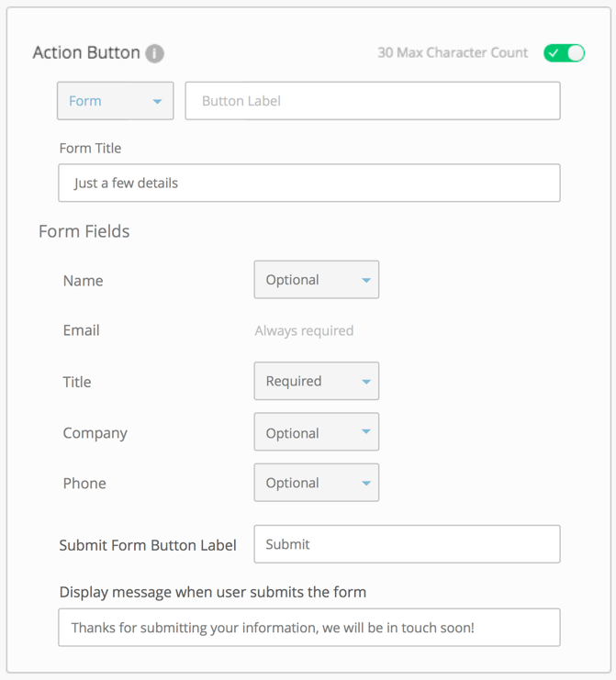Click the Form Title text field
The width and height of the screenshot is (616, 680).
pyautogui.click(x=309, y=183)
